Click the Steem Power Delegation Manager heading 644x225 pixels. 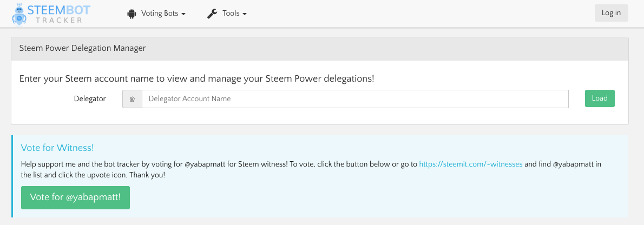83,49
